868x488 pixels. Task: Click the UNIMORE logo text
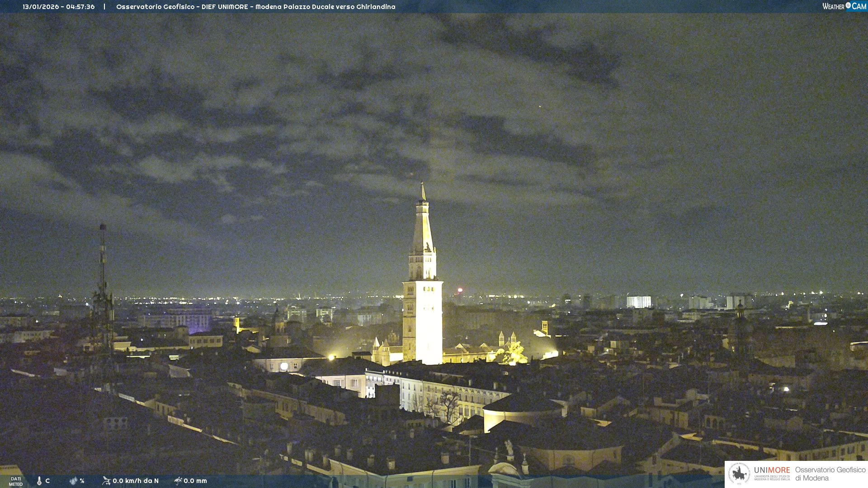click(x=772, y=470)
